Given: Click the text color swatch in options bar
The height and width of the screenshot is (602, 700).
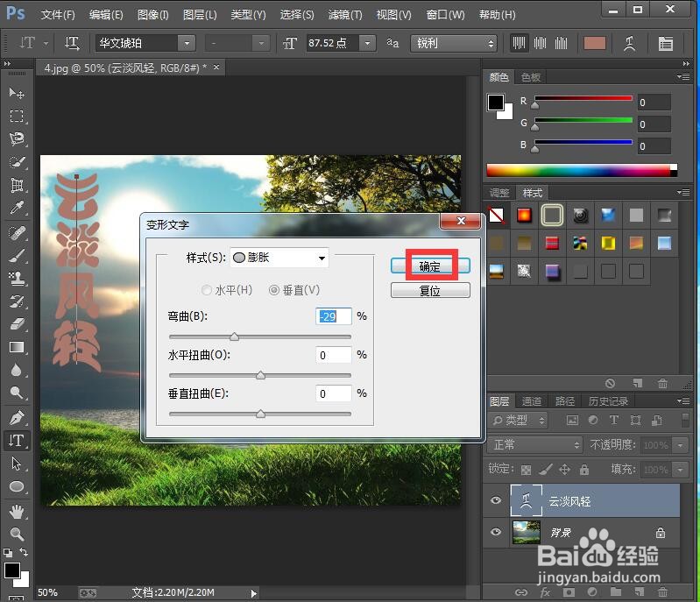Looking at the screenshot, I should click(595, 43).
